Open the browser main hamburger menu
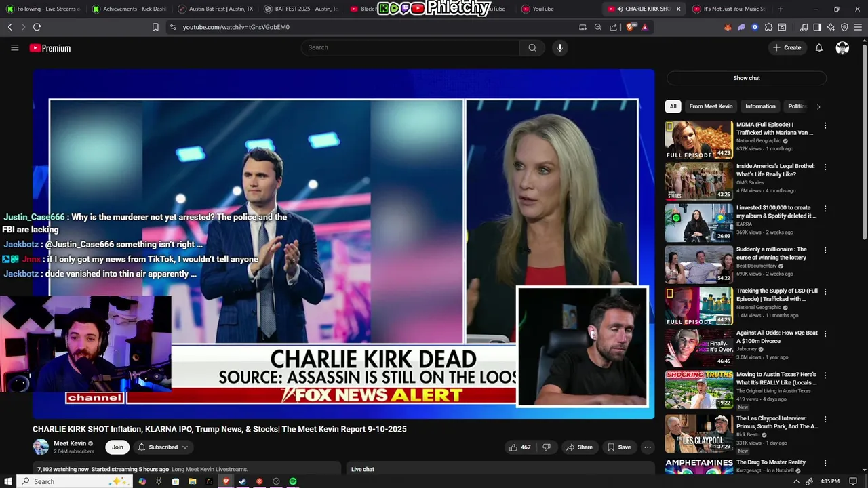 coord(858,27)
